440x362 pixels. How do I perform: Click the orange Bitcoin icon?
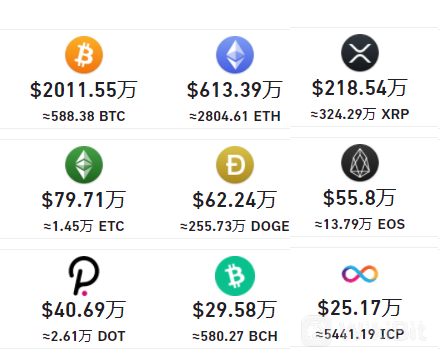coord(84,55)
